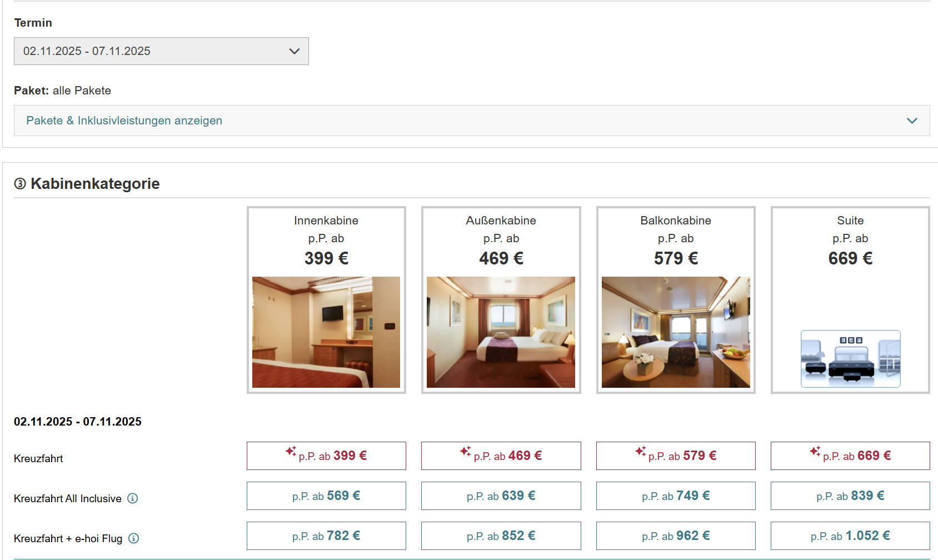The image size is (938, 560).
Task: Choose All Inclusive Innenkabine at 569 €
Action: 326,496
